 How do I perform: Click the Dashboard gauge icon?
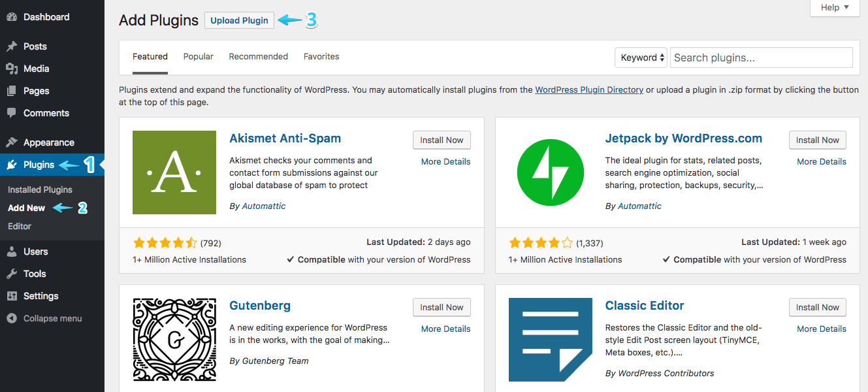(x=12, y=17)
